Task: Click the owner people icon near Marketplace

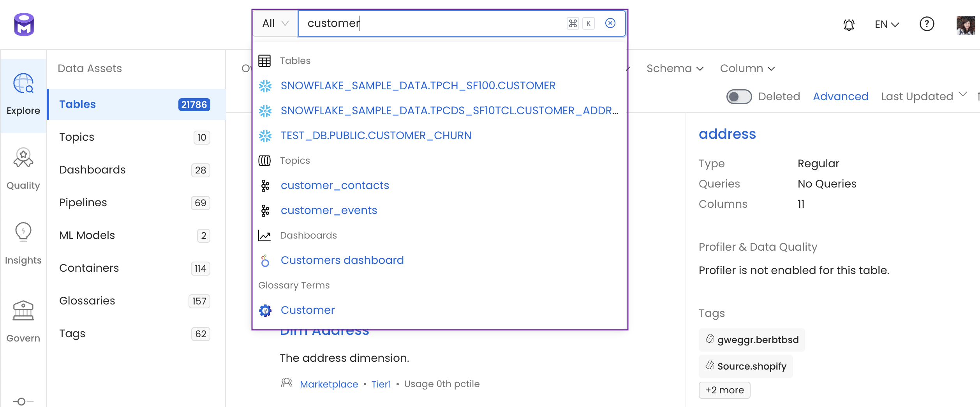Action: point(287,383)
